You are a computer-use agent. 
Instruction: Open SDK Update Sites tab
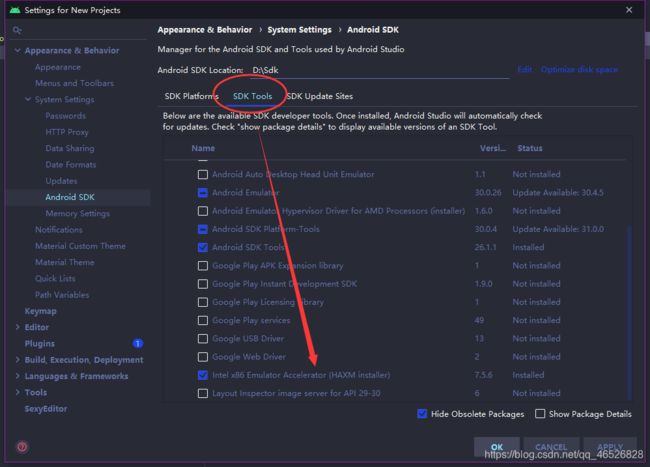[x=320, y=96]
